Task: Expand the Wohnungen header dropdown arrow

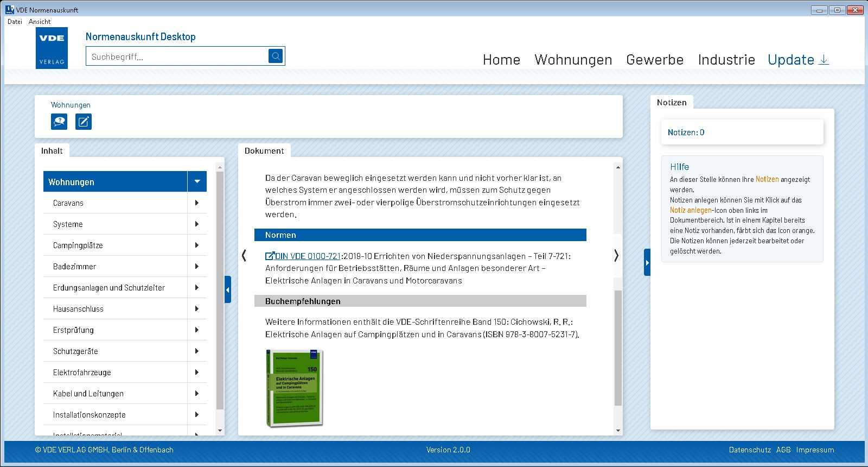Action: pos(197,181)
